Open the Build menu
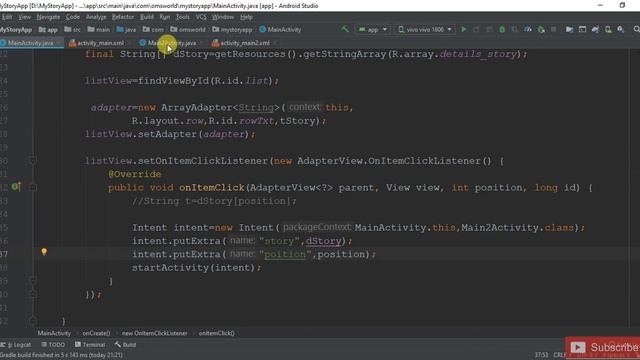This screenshot has width=640, height=360. 147,17
